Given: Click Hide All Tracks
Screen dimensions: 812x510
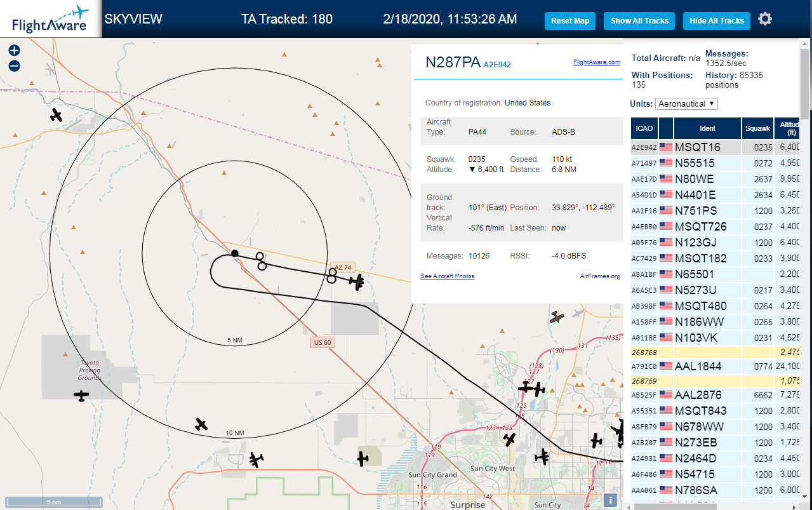Looking at the screenshot, I should 717,21.
